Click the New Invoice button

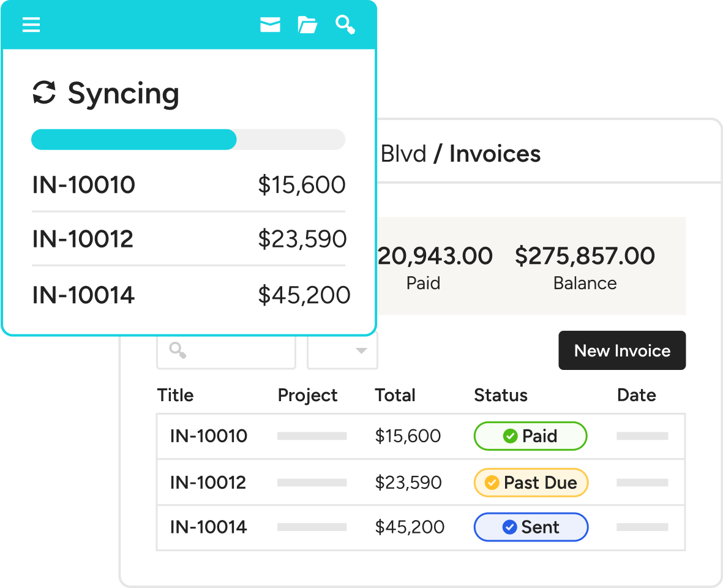[622, 351]
